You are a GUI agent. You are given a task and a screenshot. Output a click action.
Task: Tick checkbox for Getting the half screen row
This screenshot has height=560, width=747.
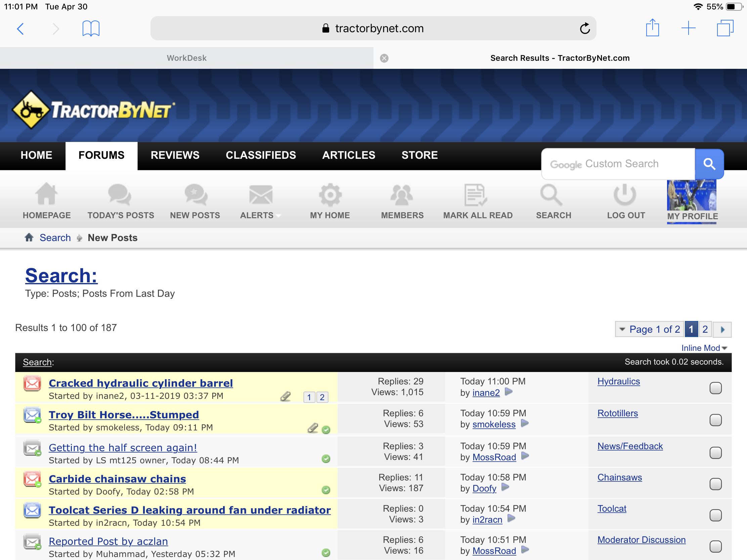(715, 453)
